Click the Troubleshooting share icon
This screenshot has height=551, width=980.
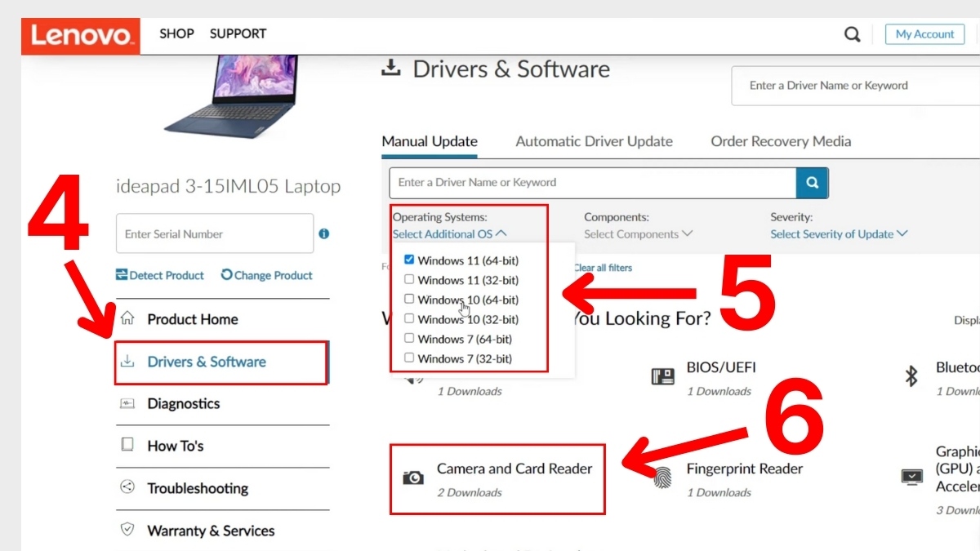127,487
